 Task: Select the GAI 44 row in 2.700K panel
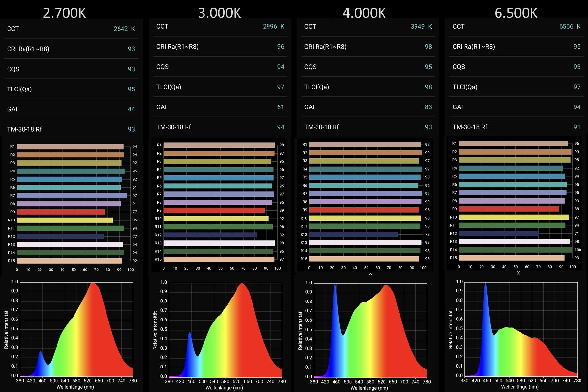pos(71,109)
